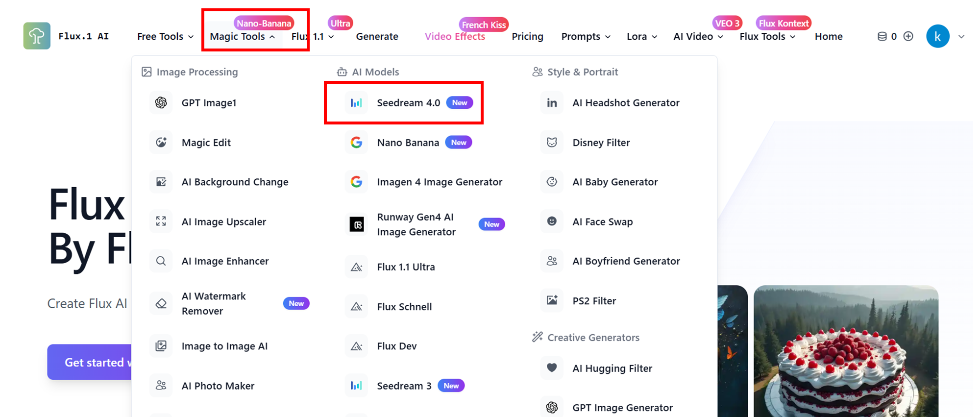The image size is (980, 417).
Task: Open the strawberry cake thumbnail image
Action: tap(846, 351)
